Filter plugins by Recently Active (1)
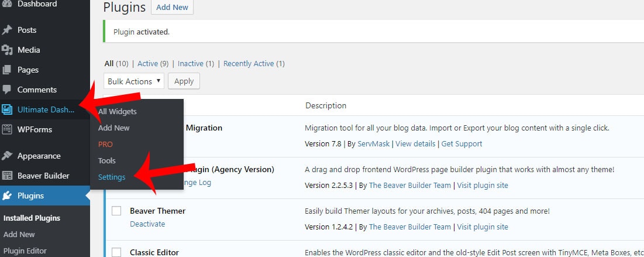The image size is (644, 257). coord(254,64)
